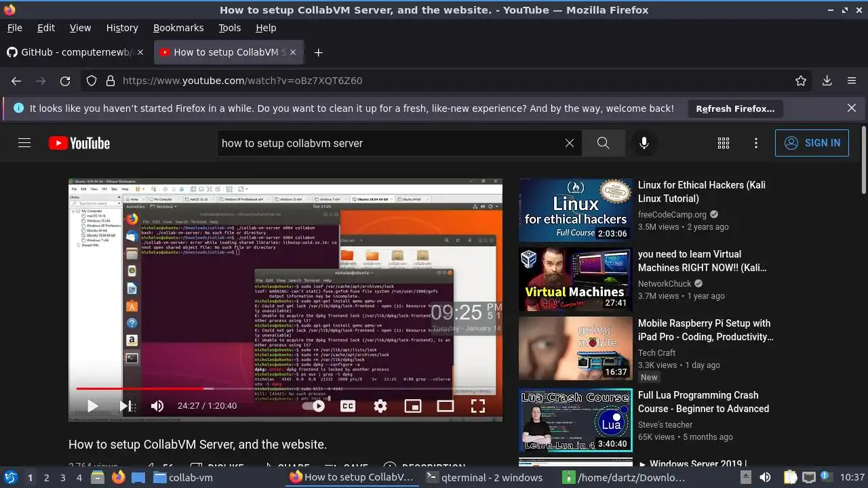
Task: Launch Firefox from taskbar quicklaunch
Action: [x=118, y=477]
